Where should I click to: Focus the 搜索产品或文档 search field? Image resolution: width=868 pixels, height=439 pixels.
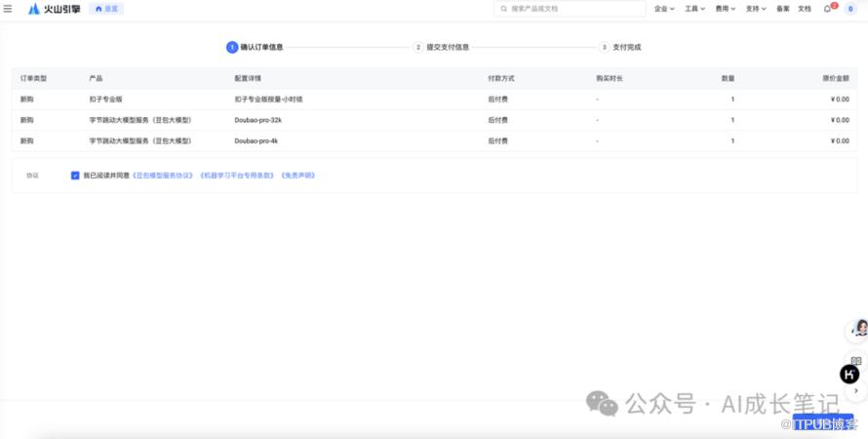(570, 9)
